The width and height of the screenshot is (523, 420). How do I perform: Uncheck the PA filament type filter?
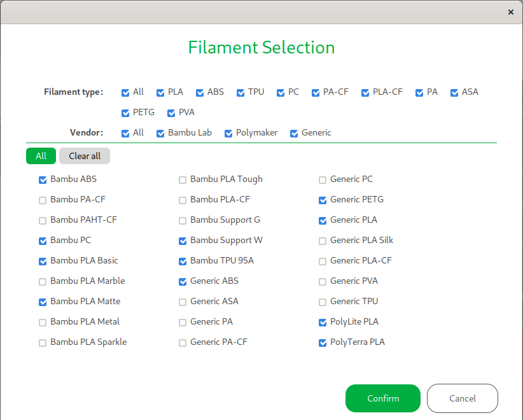click(x=419, y=93)
